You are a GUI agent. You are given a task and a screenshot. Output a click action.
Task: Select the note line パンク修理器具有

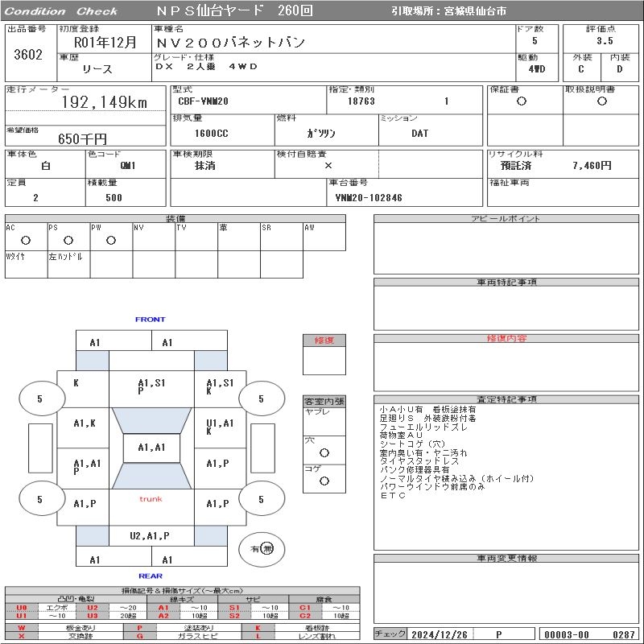[x=415, y=469]
